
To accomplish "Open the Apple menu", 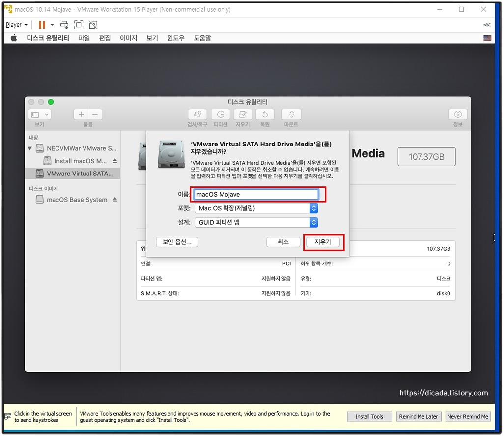I will [13, 38].
